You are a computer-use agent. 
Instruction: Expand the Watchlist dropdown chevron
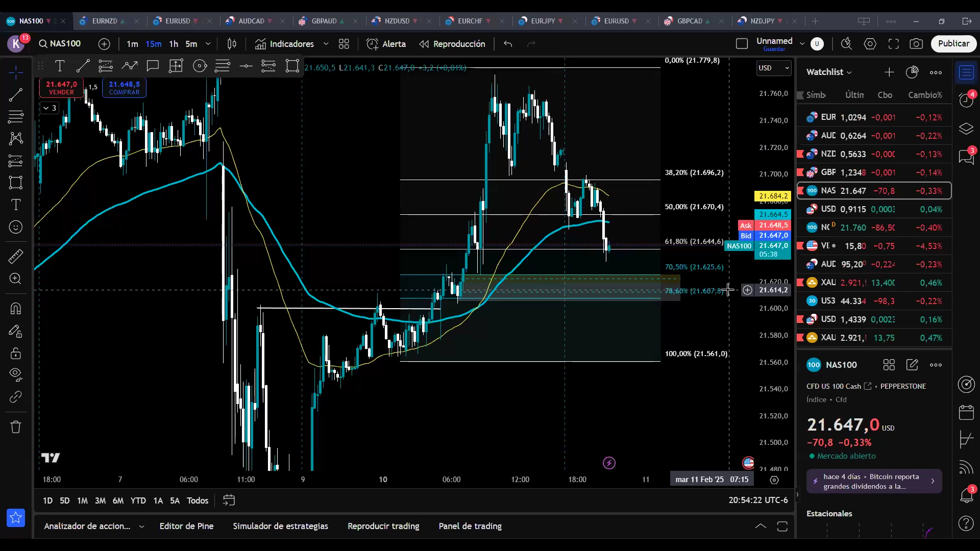click(849, 72)
